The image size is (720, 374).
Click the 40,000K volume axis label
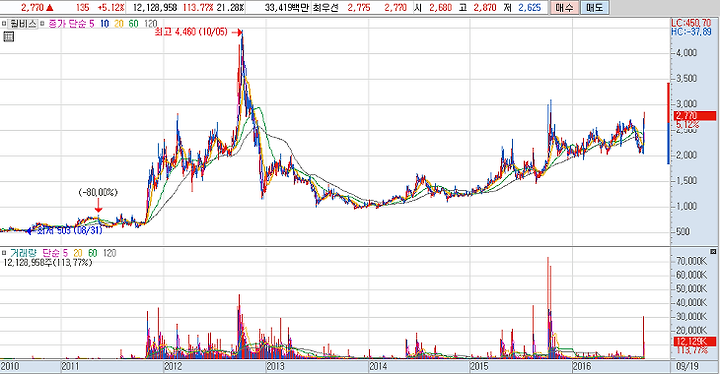(x=692, y=303)
